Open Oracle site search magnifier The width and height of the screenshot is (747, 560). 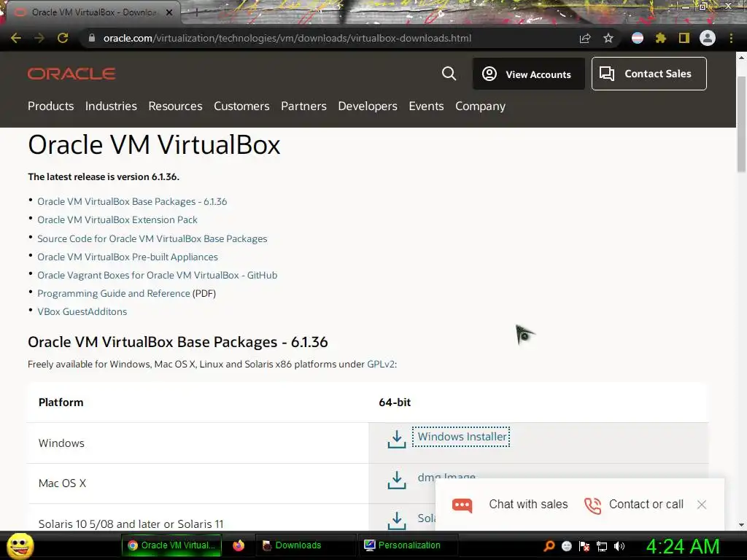[449, 74]
